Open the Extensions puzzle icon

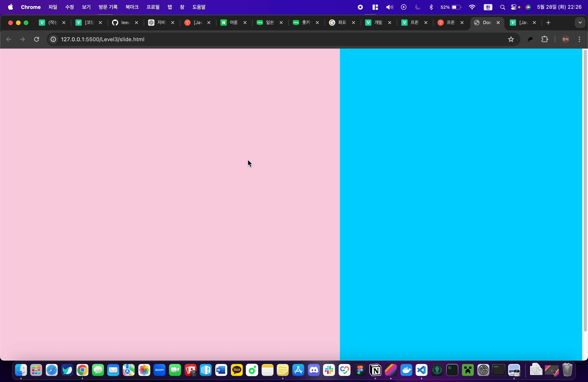544,39
